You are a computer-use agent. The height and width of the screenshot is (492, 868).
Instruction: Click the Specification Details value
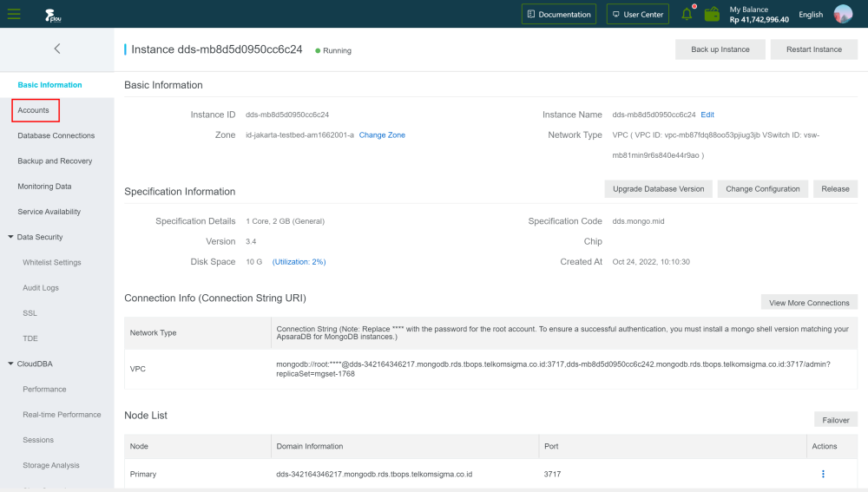click(x=285, y=220)
